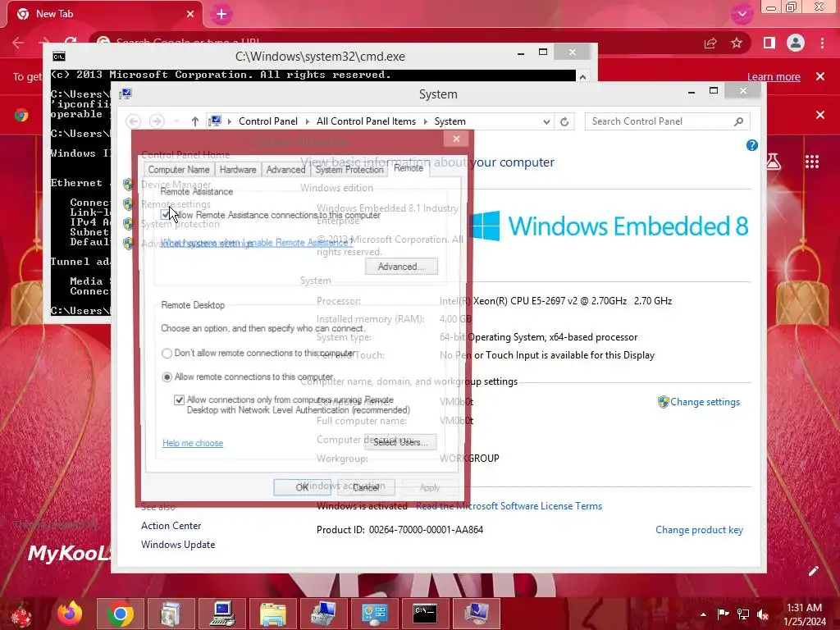Go up one level in System window
This screenshot has width=840, height=630.
click(195, 121)
